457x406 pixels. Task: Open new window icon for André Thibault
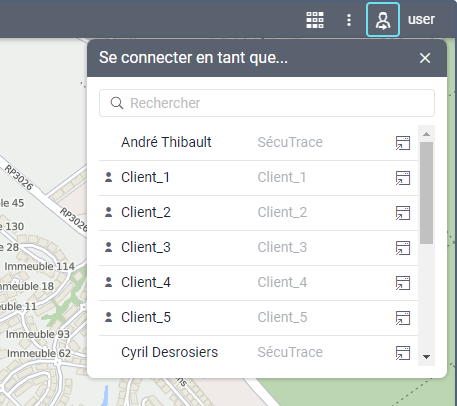(x=403, y=143)
